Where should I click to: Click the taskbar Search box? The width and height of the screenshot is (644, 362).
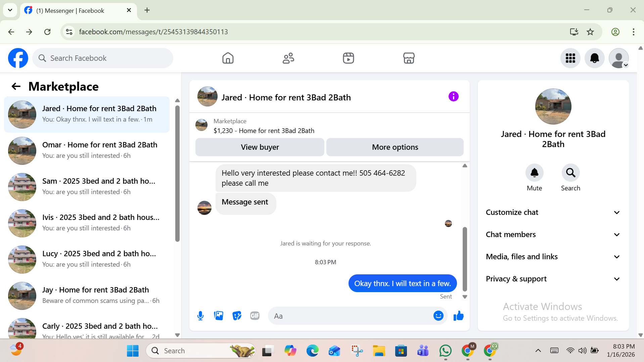click(x=201, y=351)
